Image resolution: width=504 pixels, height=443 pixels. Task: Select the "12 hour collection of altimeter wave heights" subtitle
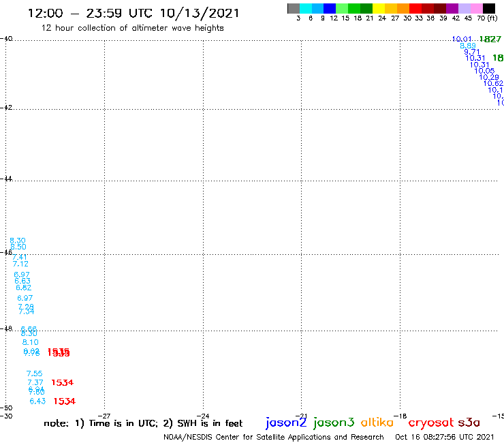coord(132,28)
